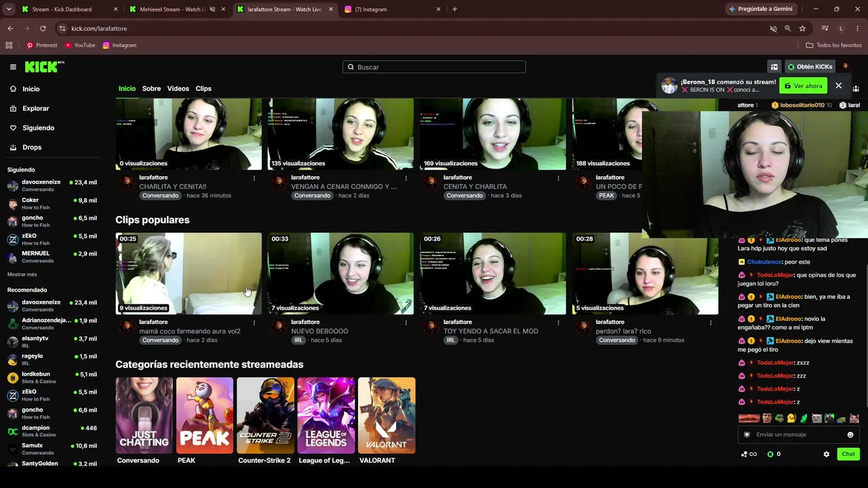
Task: Open the Kick hamburger sidebar menu
Action: tap(13, 67)
